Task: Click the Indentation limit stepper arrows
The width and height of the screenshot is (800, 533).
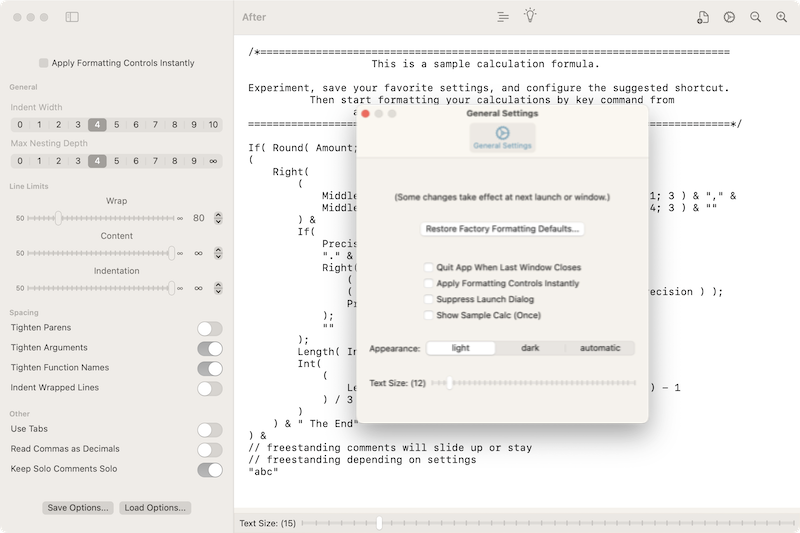Action: (218, 288)
